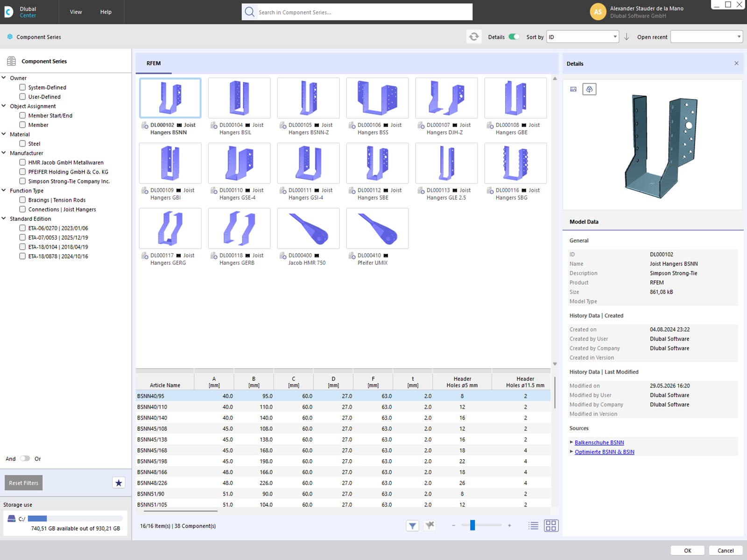
Task: Close the Details panel
Action: coord(736,63)
